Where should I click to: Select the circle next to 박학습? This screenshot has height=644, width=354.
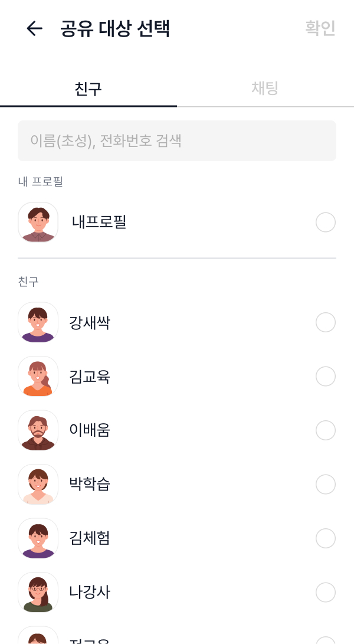point(326,484)
